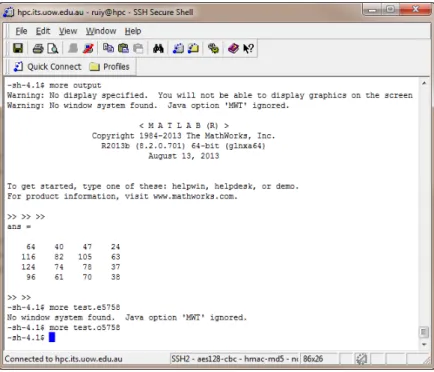The width and height of the screenshot is (434, 372).
Task: Click the '86x26' terminal size entry
Action: point(313,359)
